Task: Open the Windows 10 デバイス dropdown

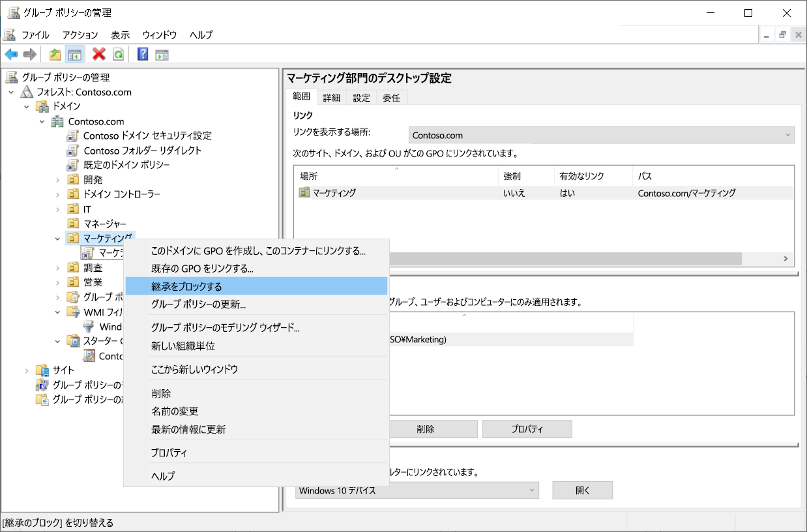Action: coord(533,490)
